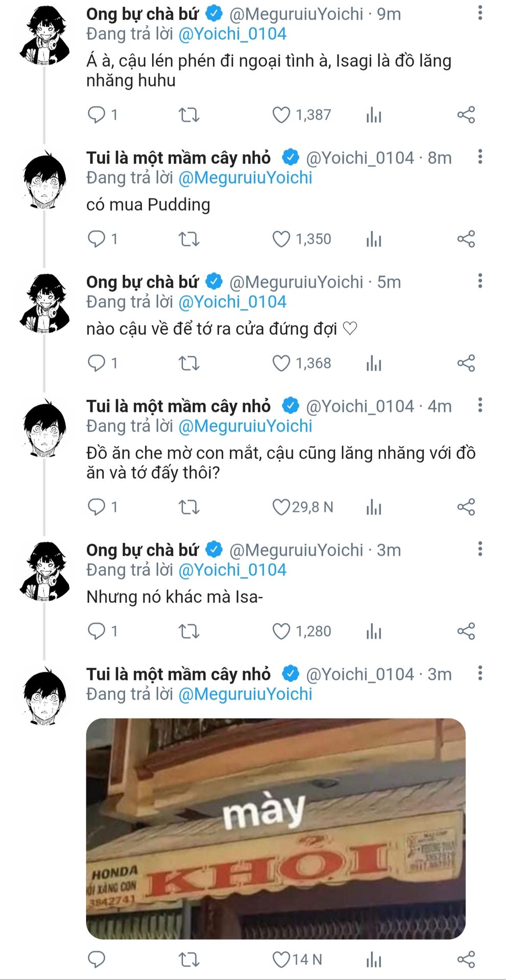Like the 'có mua Pudding' tweet
The image size is (506, 980).
pyautogui.click(x=281, y=239)
